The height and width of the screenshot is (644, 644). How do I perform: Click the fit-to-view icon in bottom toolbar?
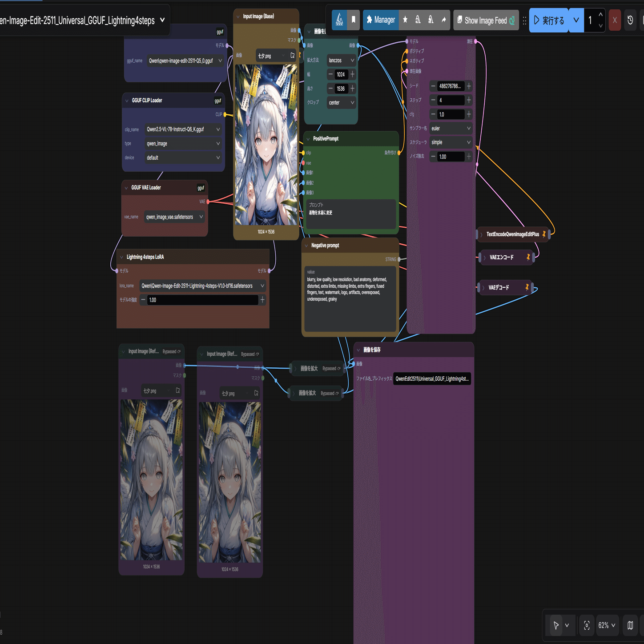click(x=586, y=625)
